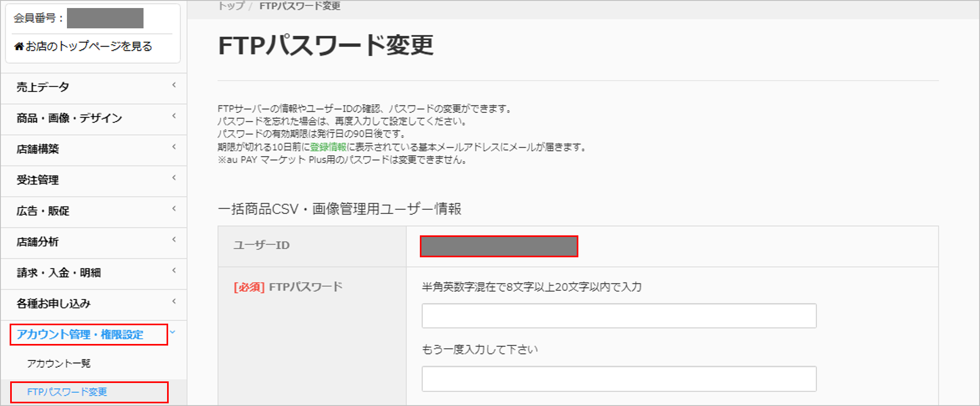Focus the FTPパスワード input field
Viewport: 980px width, 406px height.
tap(619, 316)
